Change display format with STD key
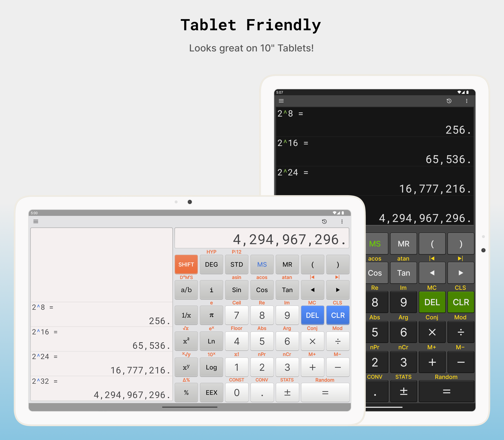Screen dimensions: 504x440 237,264
